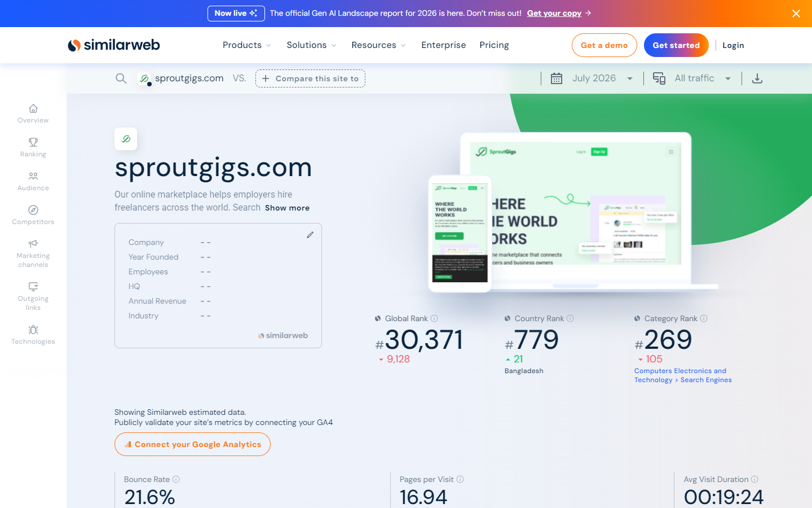Expand the Products menu

pos(247,45)
